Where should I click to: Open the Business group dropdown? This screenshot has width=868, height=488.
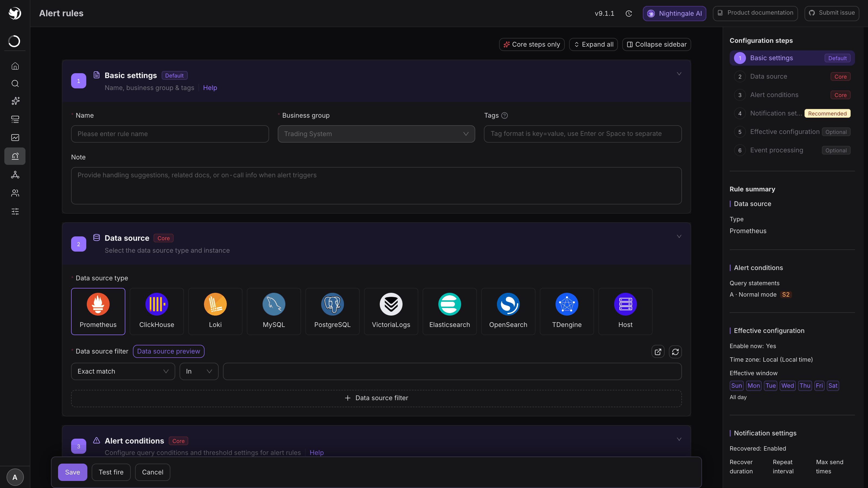coord(376,134)
